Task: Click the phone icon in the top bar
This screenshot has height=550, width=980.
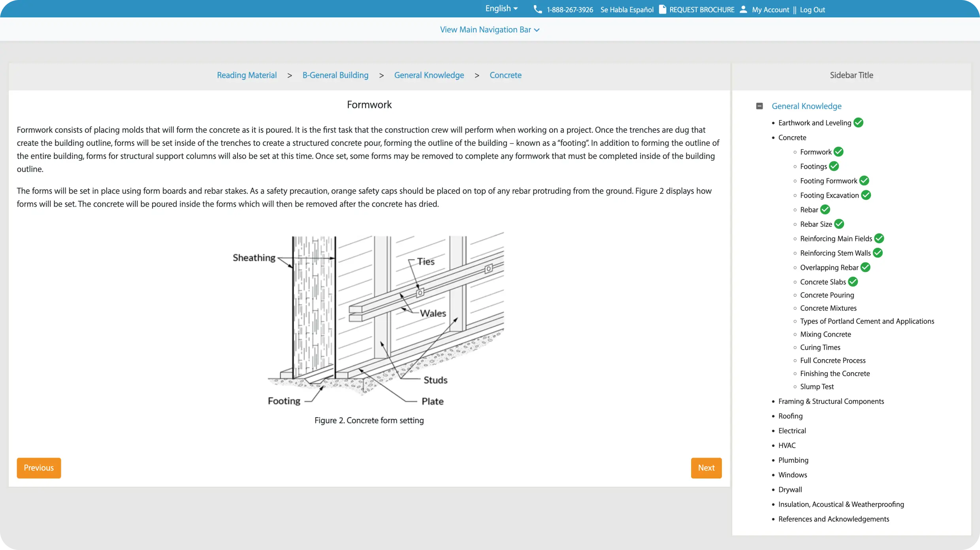Action: pos(537,9)
